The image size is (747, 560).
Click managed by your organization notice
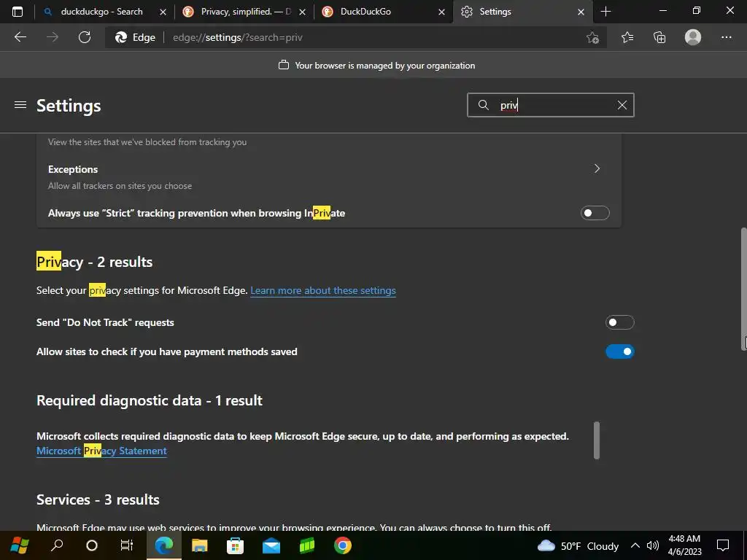click(x=376, y=65)
